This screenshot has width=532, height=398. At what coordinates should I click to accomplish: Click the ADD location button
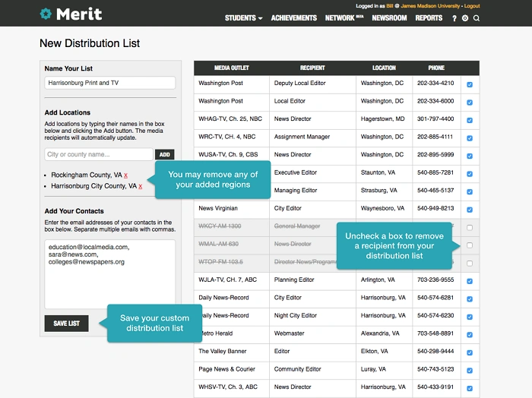click(x=165, y=155)
